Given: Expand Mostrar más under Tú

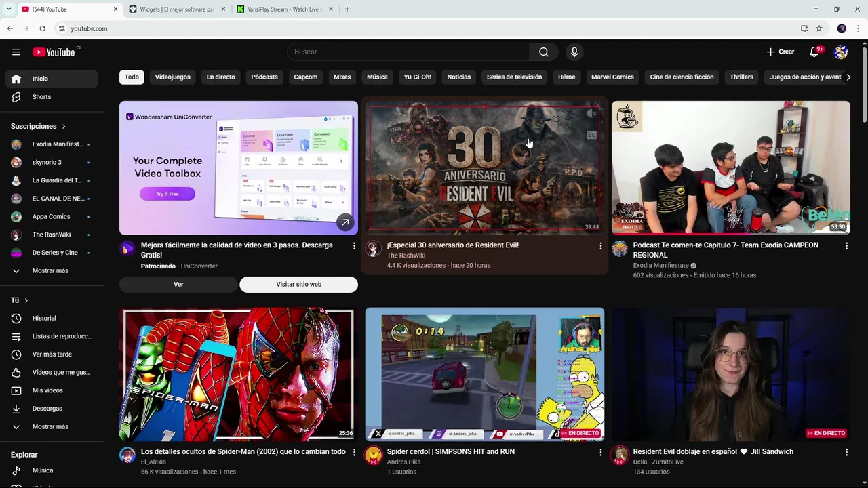Looking at the screenshot, I should 52,427.
